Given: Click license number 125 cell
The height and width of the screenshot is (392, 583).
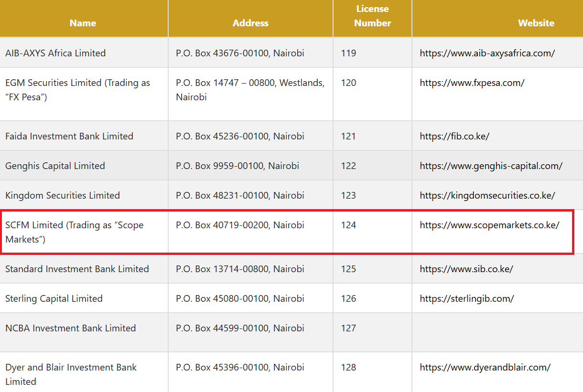Looking at the screenshot, I should pos(348,269).
